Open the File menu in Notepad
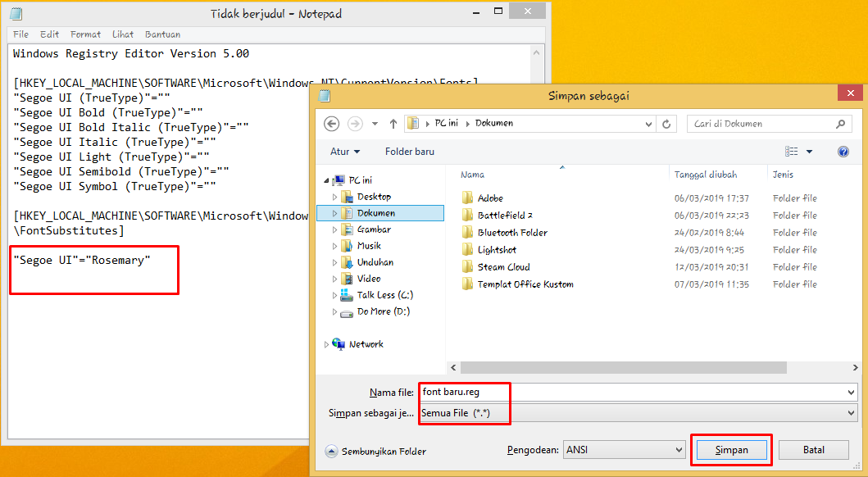Image resolution: width=868 pixels, height=477 pixels. (x=20, y=34)
